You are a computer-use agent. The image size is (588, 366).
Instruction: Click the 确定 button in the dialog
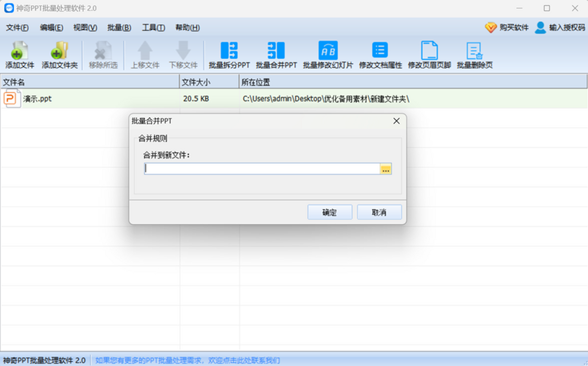(x=330, y=212)
